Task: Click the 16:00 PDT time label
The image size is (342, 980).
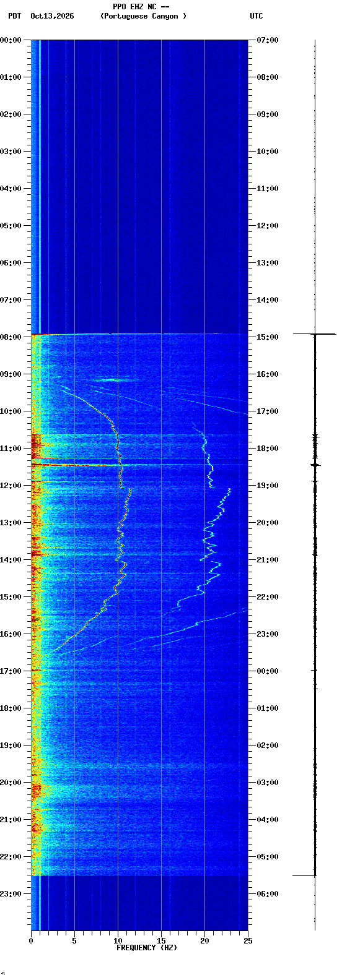Action: click(11, 634)
